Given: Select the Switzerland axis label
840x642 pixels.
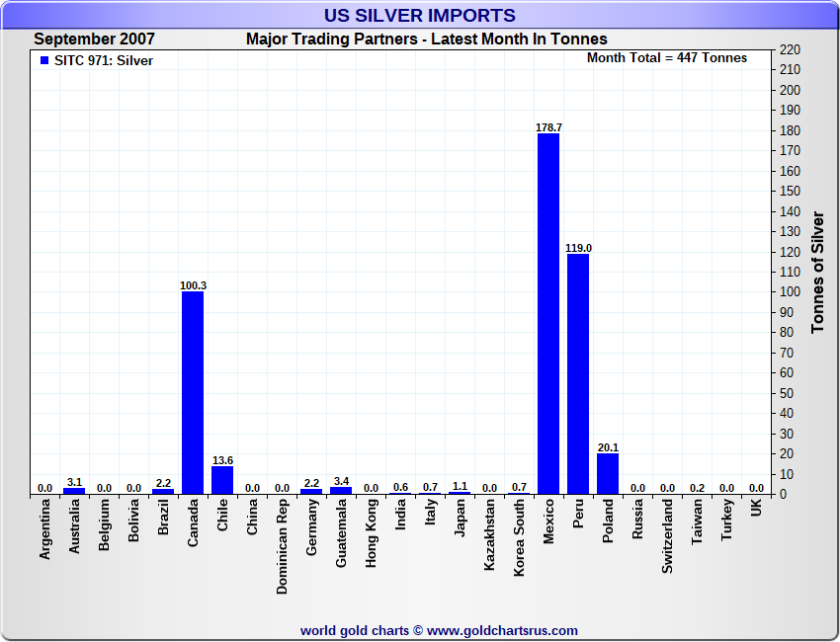Looking at the screenshot, I should coord(667,536).
